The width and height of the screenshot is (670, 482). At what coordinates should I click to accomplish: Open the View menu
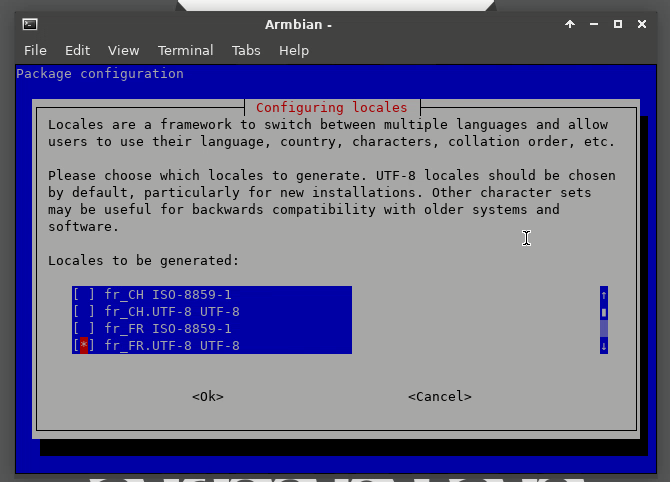point(123,51)
